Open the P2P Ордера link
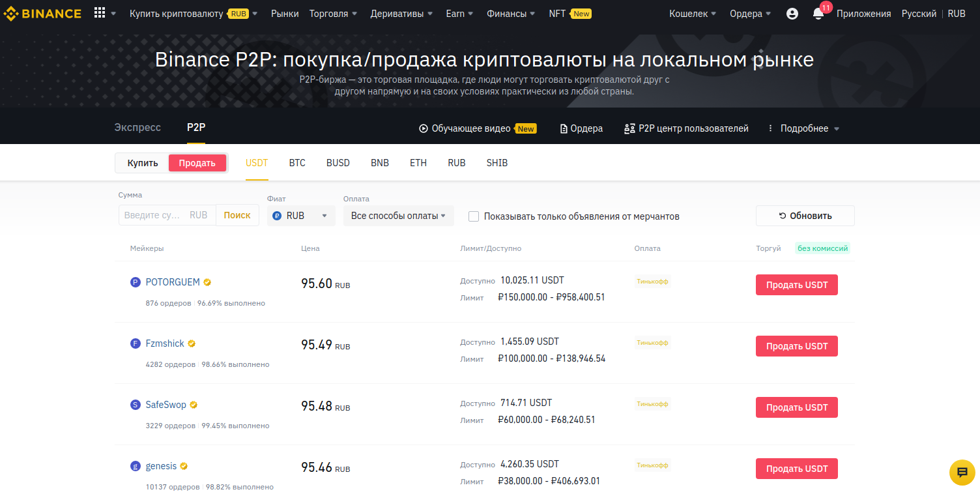This screenshot has width=980, height=496. [581, 128]
